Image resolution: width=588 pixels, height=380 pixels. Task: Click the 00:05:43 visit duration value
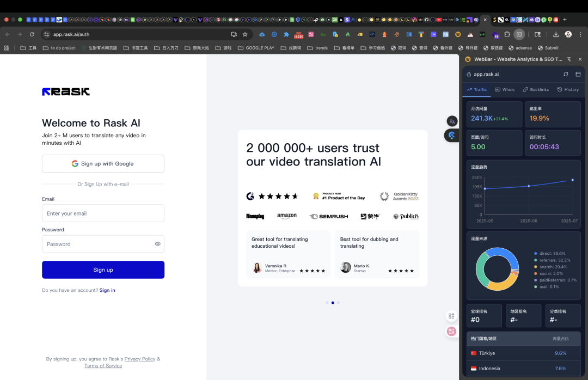544,146
